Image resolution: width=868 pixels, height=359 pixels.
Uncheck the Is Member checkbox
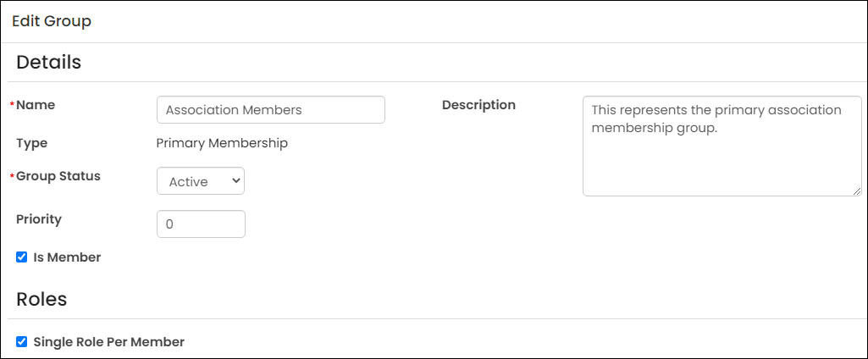(x=21, y=257)
